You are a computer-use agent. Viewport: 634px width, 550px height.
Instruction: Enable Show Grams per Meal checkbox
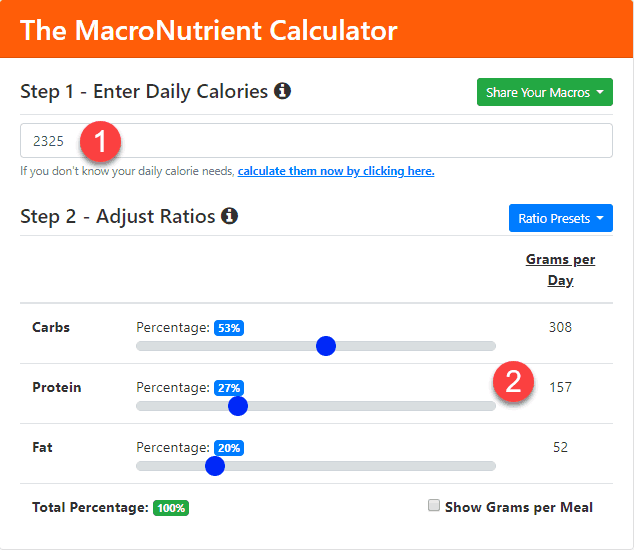[434, 506]
